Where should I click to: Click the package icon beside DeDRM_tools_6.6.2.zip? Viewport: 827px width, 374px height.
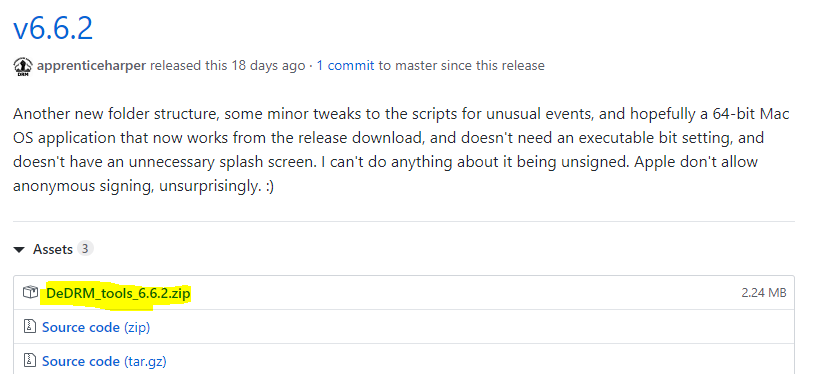(x=31, y=292)
